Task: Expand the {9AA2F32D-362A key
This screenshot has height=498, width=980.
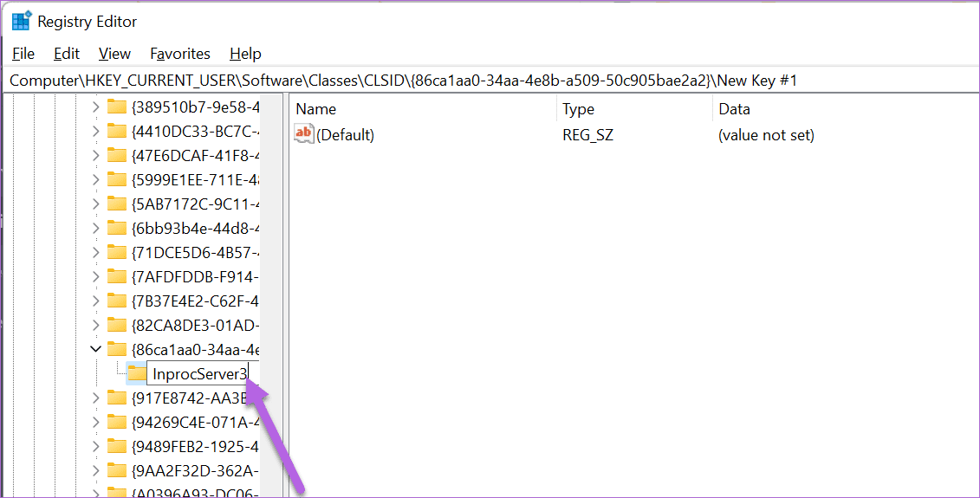Action: [x=95, y=470]
